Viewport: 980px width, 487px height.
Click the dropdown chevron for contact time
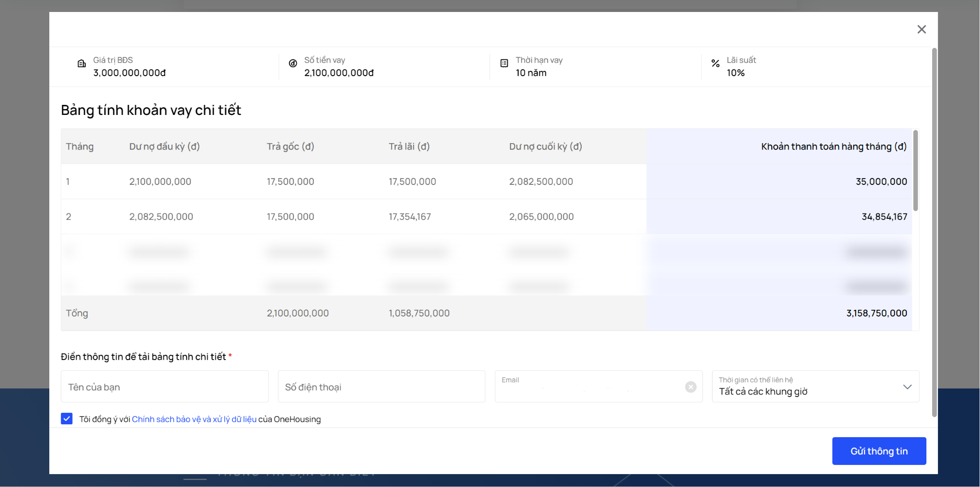tap(907, 387)
